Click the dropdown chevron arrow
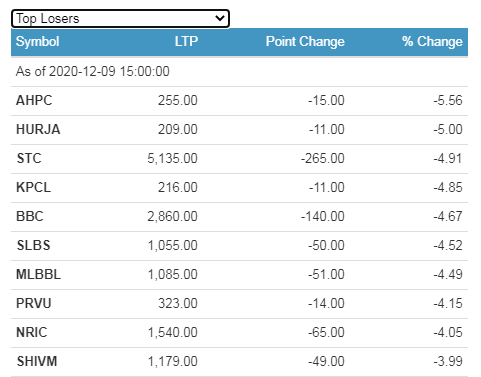This screenshot has width=481, height=377. [220, 18]
